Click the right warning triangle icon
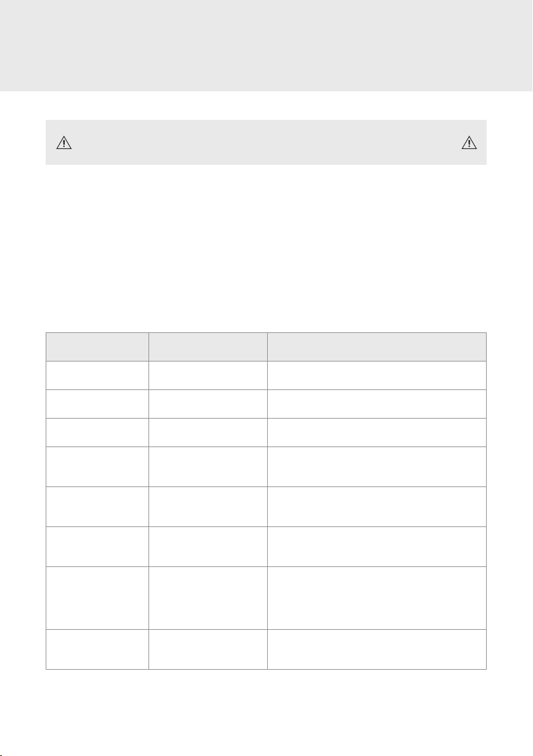This screenshot has height=756, width=533. (469, 143)
